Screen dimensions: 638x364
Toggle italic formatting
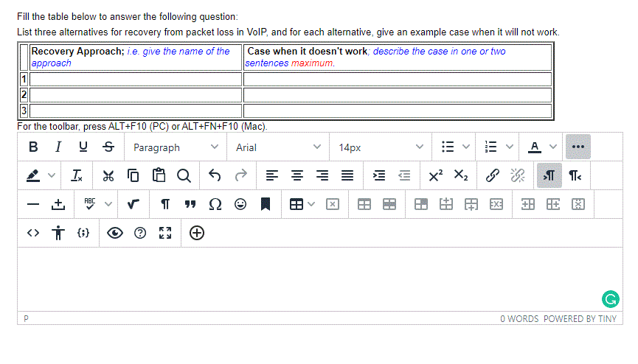58,147
